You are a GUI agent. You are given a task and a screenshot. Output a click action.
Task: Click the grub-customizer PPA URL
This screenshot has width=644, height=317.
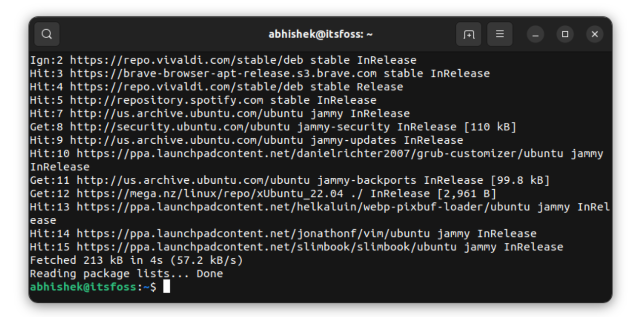click(x=320, y=154)
